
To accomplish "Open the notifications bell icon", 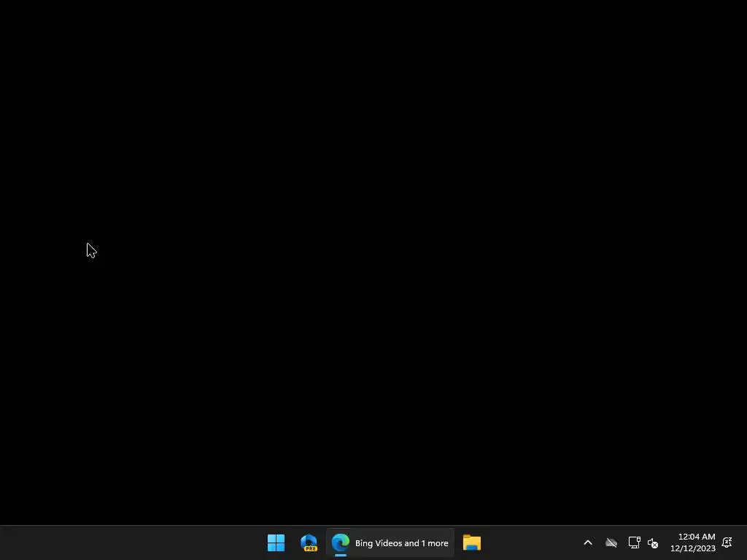I will point(727,542).
